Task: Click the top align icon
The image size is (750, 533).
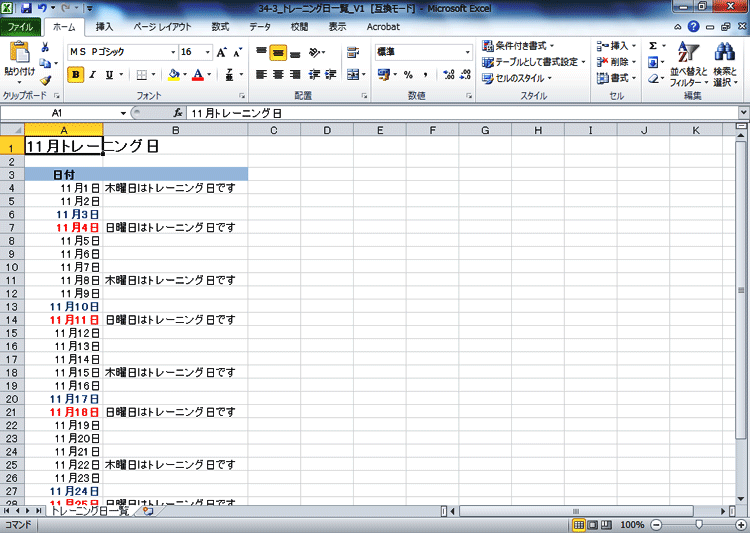Action: pos(261,52)
